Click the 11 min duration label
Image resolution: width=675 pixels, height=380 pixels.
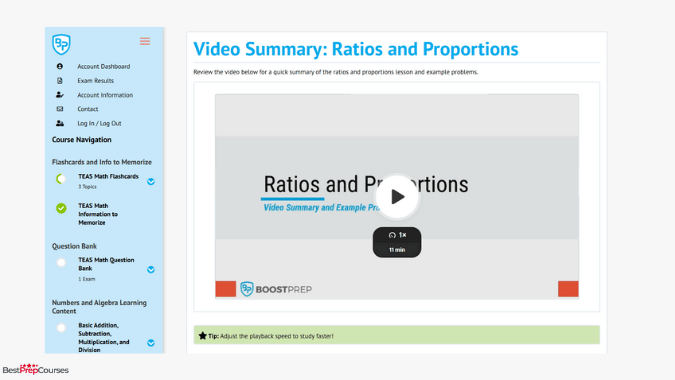tap(397, 250)
